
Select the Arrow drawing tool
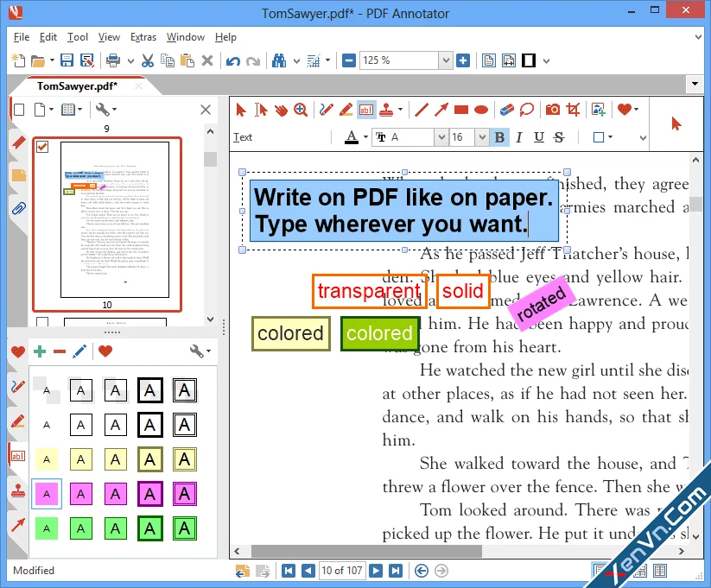tap(441, 110)
